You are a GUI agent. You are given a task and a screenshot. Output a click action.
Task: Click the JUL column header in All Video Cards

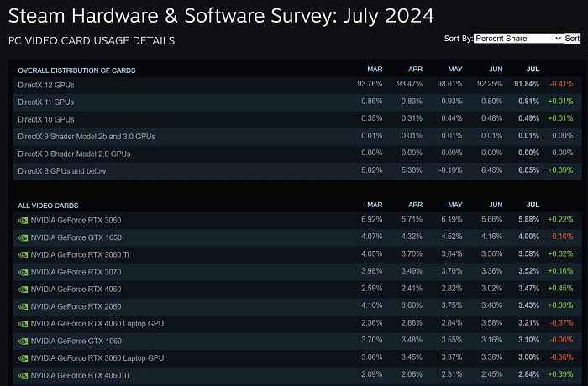tap(533, 205)
